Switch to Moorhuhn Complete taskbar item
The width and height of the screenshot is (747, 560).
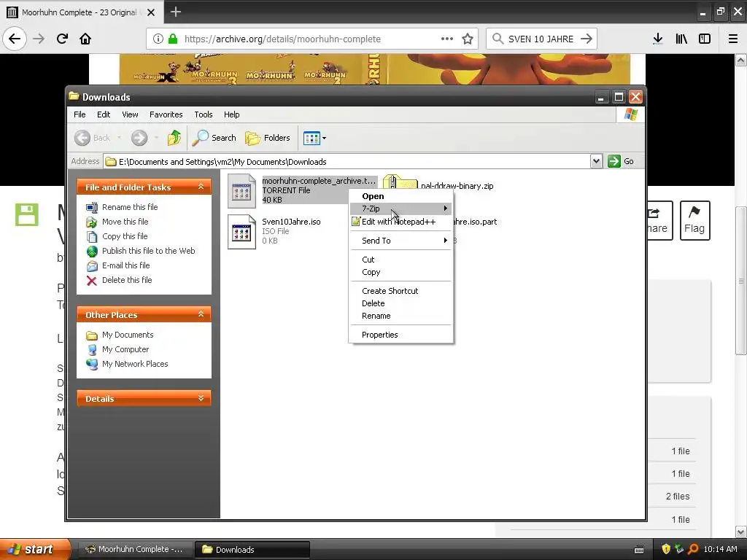[x=135, y=549]
